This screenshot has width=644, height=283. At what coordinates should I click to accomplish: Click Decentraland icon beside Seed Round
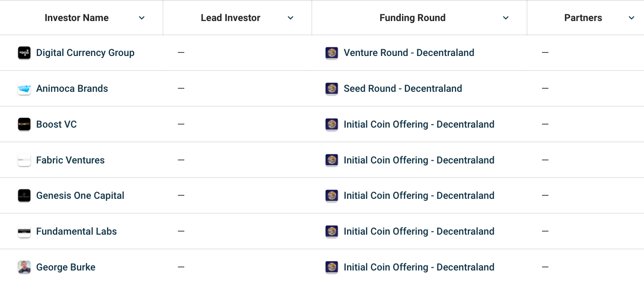[331, 89]
